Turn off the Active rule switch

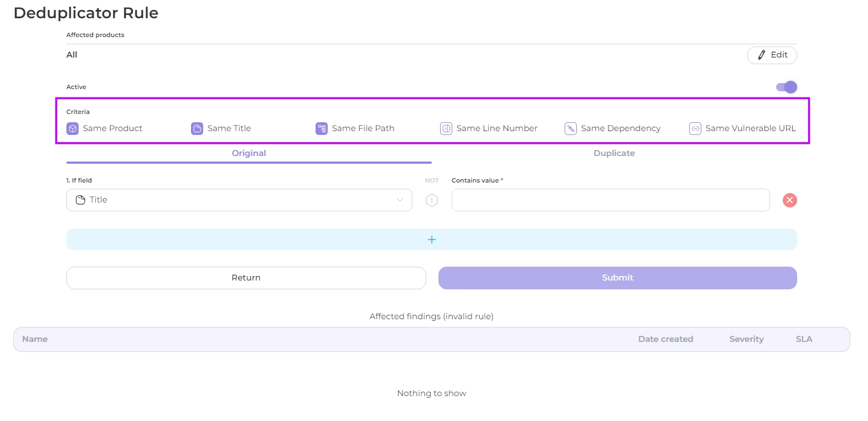pos(787,87)
